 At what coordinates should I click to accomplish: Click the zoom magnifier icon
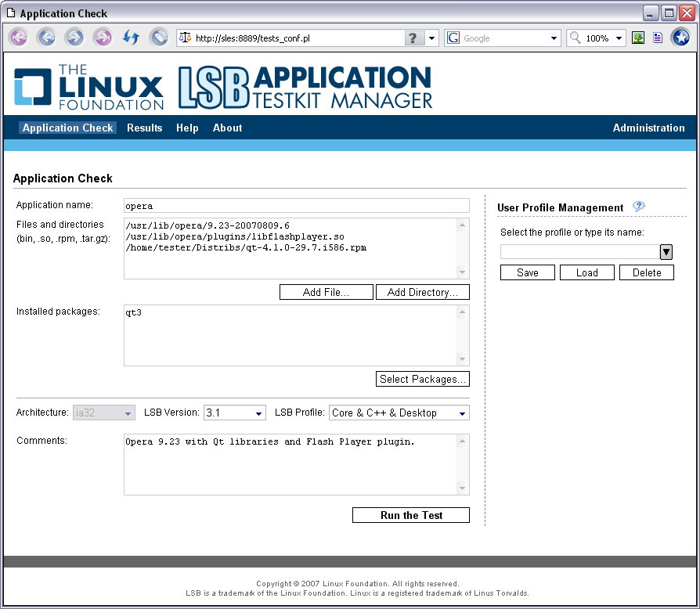pos(576,38)
